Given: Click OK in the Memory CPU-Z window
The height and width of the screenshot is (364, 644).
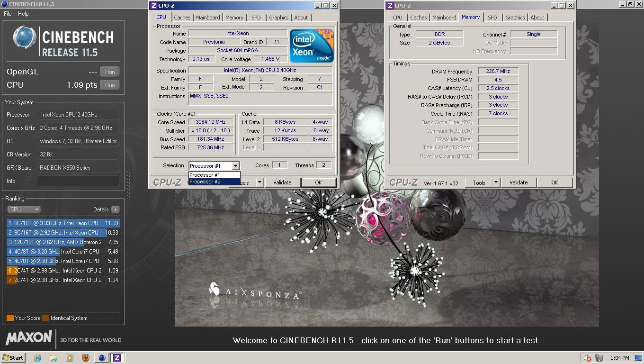Looking at the screenshot, I should pyautogui.click(x=555, y=182).
